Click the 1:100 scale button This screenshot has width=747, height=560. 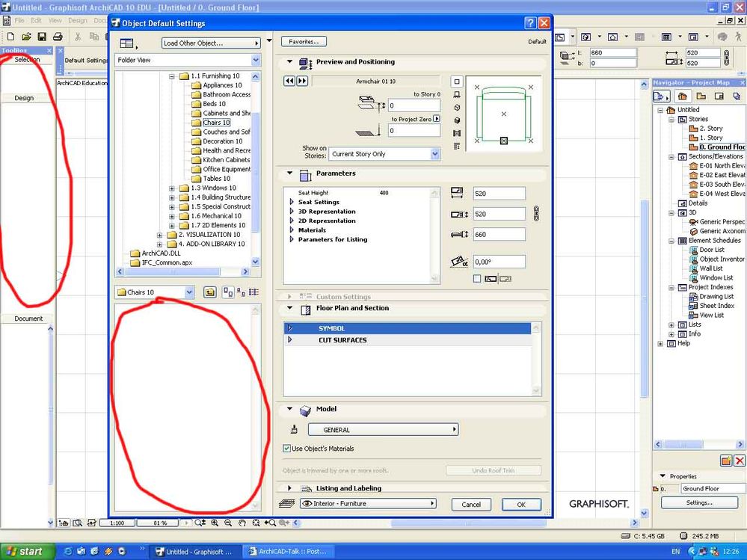click(117, 523)
